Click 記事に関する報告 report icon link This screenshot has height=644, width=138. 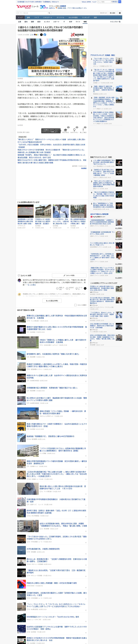pyautogui.click(x=23, y=132)
